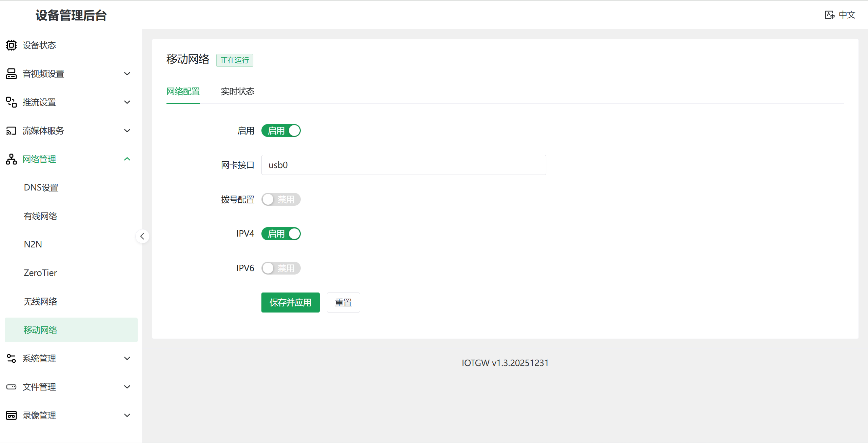
Task: Expand the 推流设置 dropdown arrow
Action: pyautogui.click(x=127, y=102)
